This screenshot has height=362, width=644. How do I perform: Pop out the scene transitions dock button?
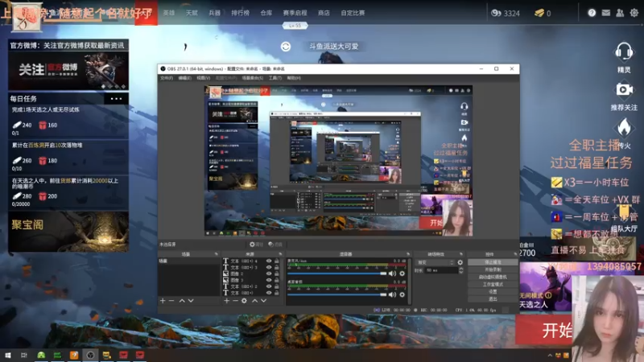460,254
